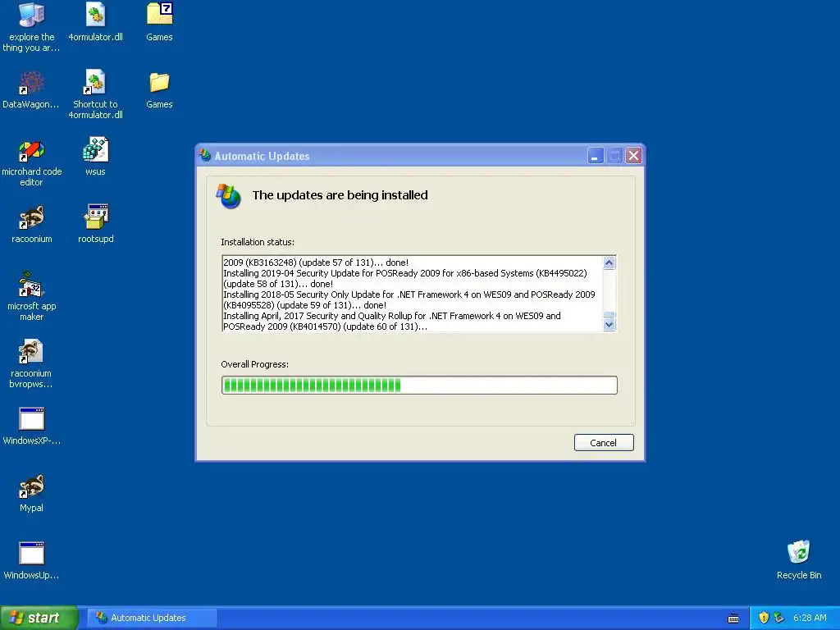
Task: Click the 6:28 AM taskbar clock
Action: point(810,618)
